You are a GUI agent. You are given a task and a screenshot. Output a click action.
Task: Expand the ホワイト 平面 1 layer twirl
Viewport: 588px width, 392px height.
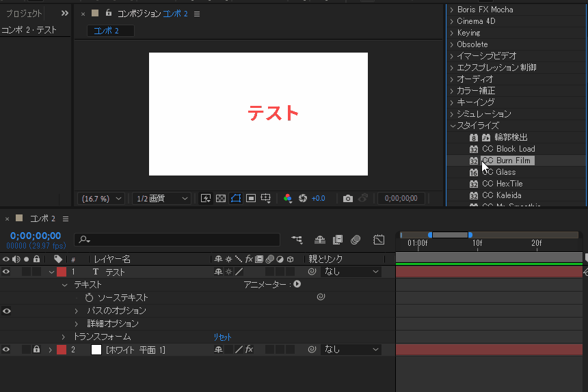pyautogui.click(x=50, y=350)
